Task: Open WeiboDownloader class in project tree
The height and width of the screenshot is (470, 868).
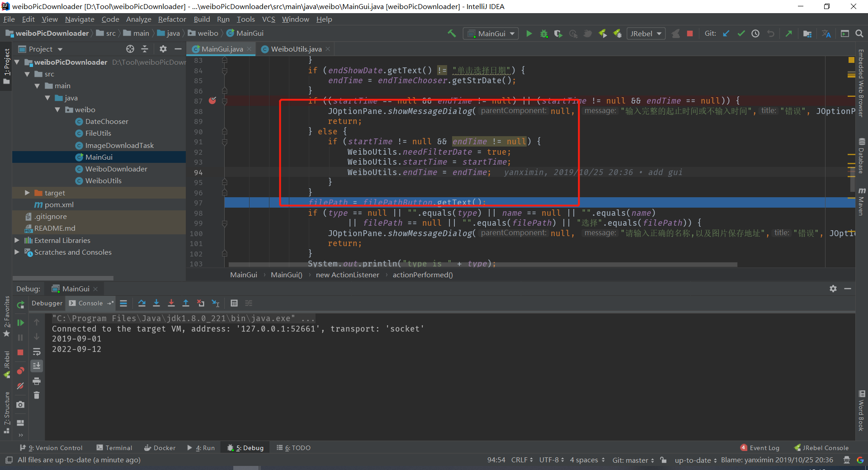Action: [x=116, y=169]
